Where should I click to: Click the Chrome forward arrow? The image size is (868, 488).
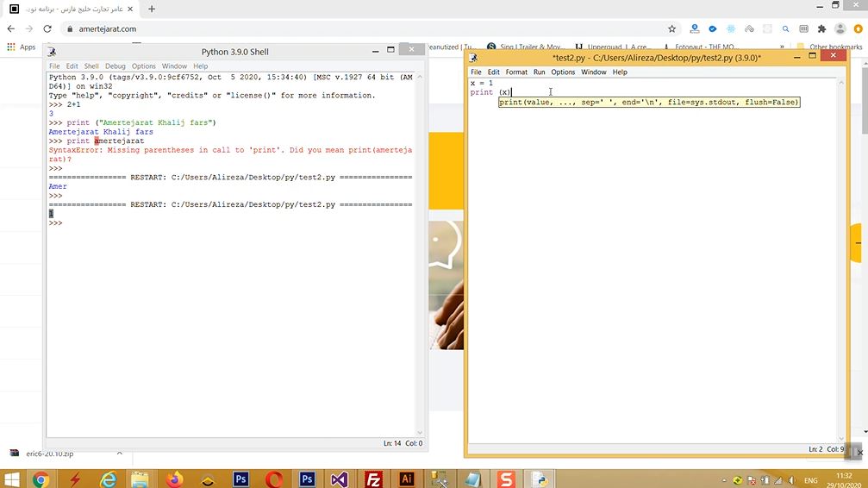point(28,28)
